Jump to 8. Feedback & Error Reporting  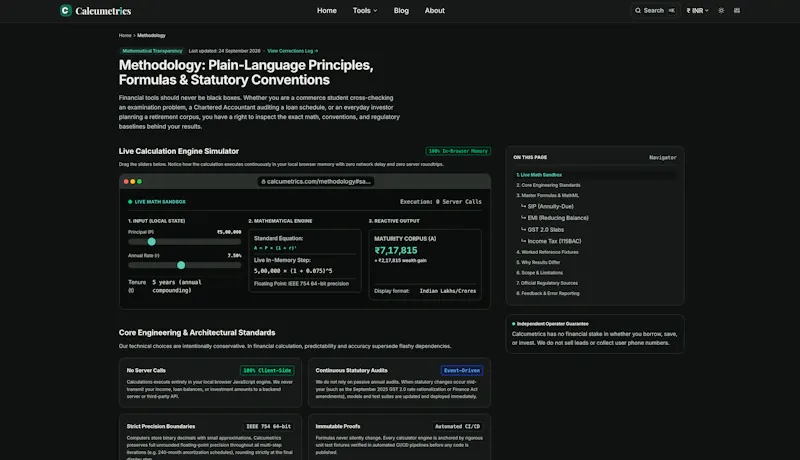(547, 293)
